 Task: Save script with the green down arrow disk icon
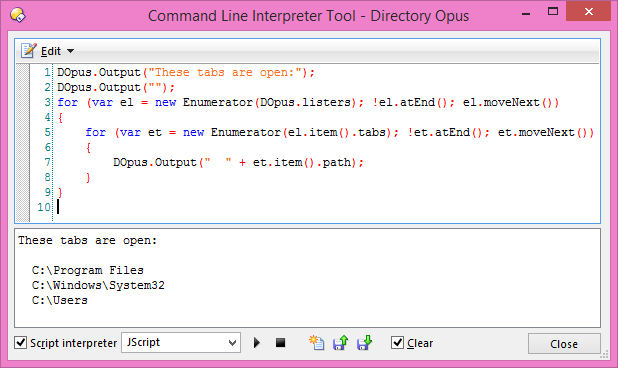click(364, 342)
